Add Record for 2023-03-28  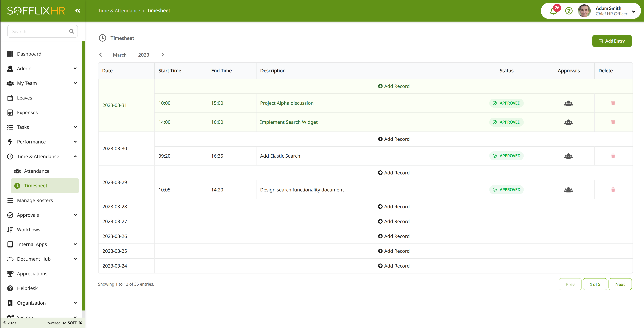coord(394,207)
